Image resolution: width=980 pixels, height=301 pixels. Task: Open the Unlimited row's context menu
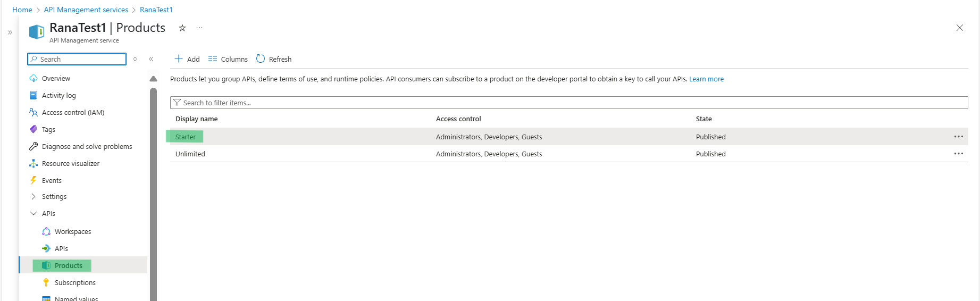coord(958,154)
